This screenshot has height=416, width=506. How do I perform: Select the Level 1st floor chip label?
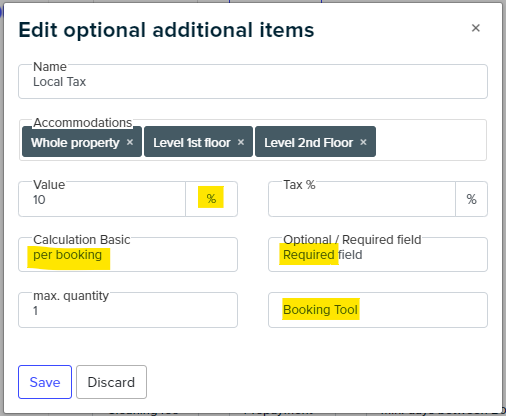point(192,143)
